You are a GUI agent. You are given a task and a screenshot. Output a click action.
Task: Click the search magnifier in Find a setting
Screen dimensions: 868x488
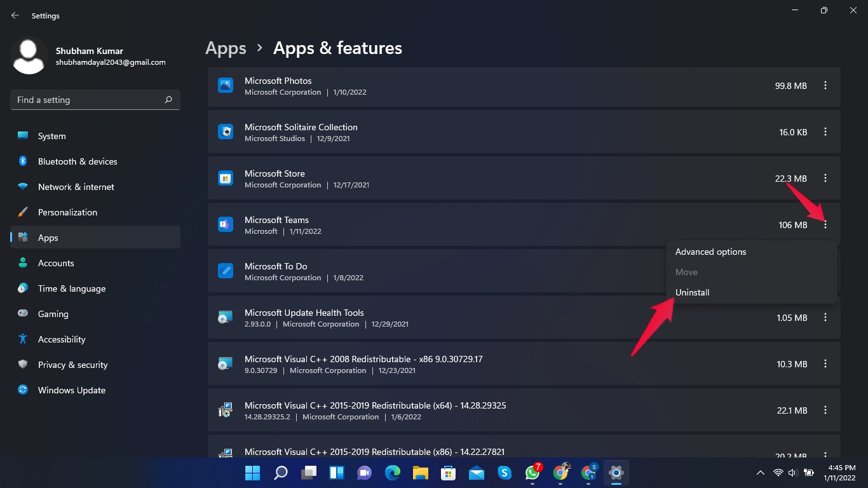(168, 100)
